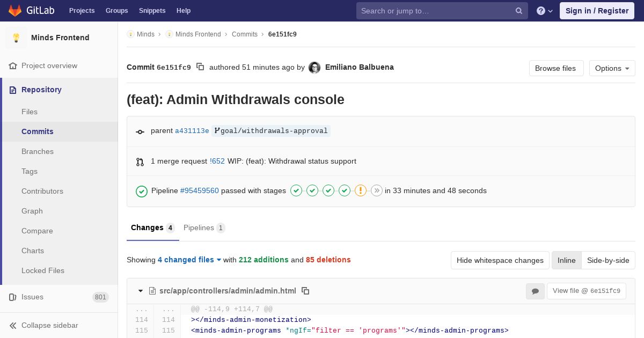This screenshot has width=644, height=338.
Task: Click the first pipeline stage status icon
Action: (x=296, y=190)
